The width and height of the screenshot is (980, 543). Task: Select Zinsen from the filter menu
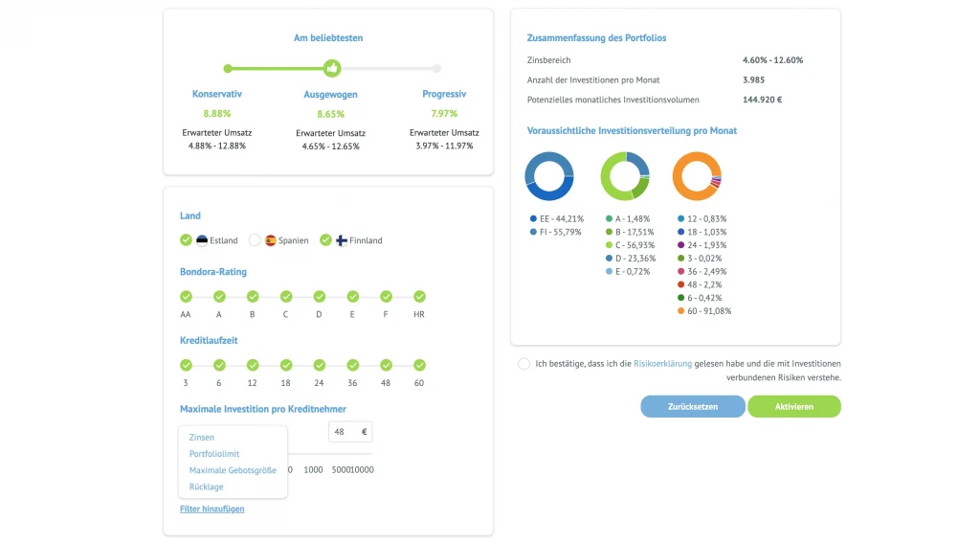pyautogui.click(x=202, y=438)
